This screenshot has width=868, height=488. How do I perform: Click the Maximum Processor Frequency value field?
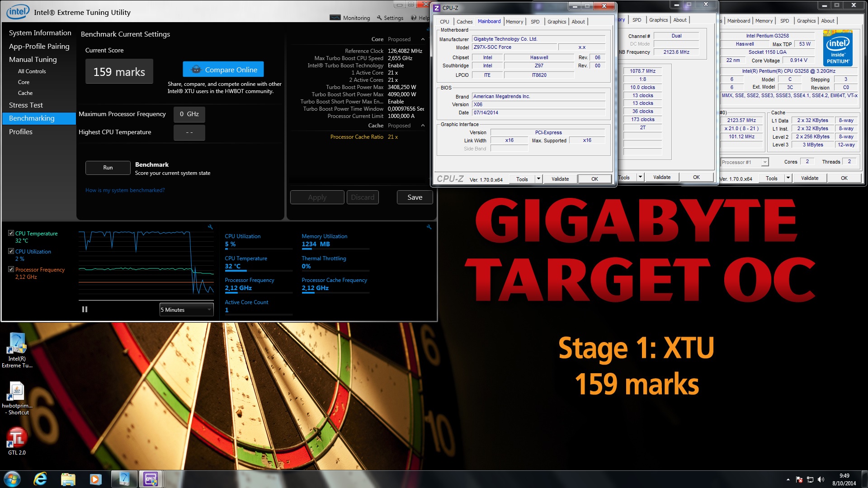tap(189, 114)
